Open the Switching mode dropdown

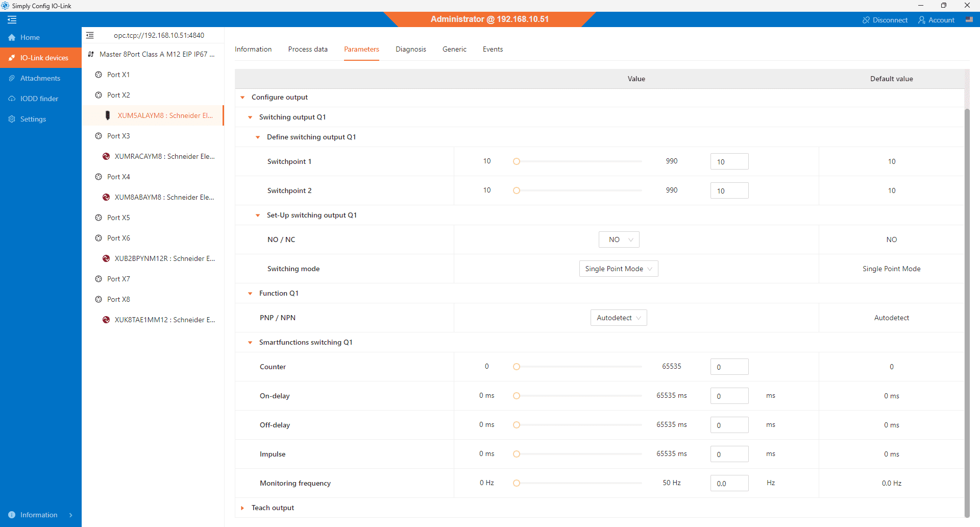coord(618,269)
